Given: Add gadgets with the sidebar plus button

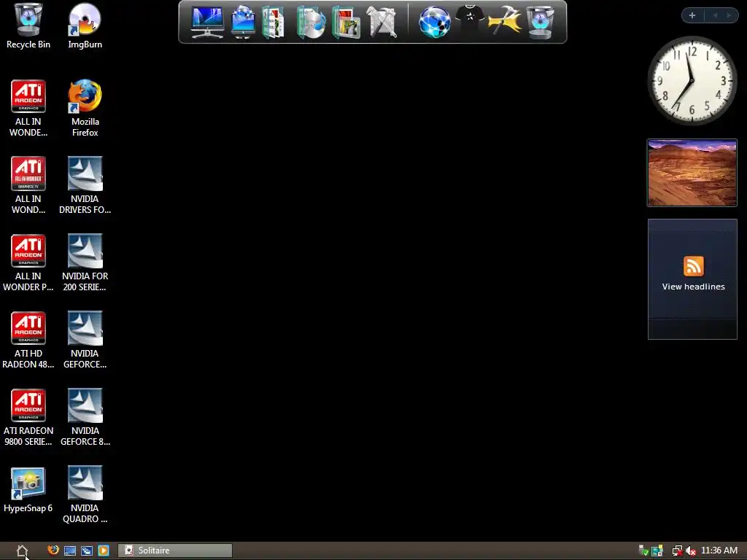Looking at the screenshot, I should click(692, 16).
